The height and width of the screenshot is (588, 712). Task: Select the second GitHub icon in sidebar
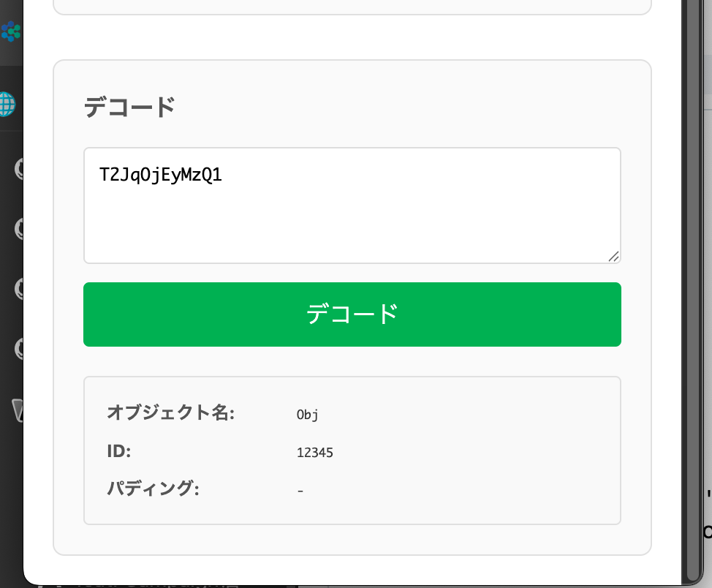click(19, 229)
